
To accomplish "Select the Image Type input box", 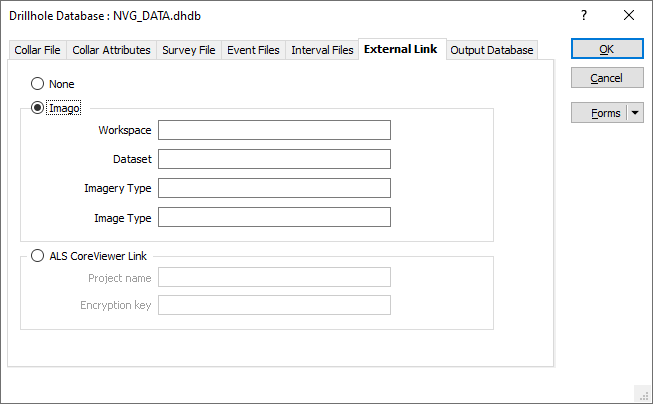I will coord(274,217).
